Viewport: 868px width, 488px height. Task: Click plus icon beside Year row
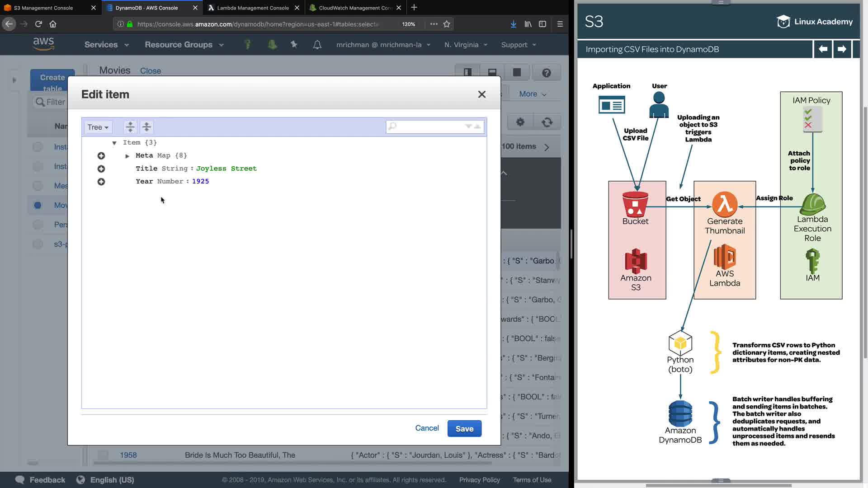click(101, 182)
